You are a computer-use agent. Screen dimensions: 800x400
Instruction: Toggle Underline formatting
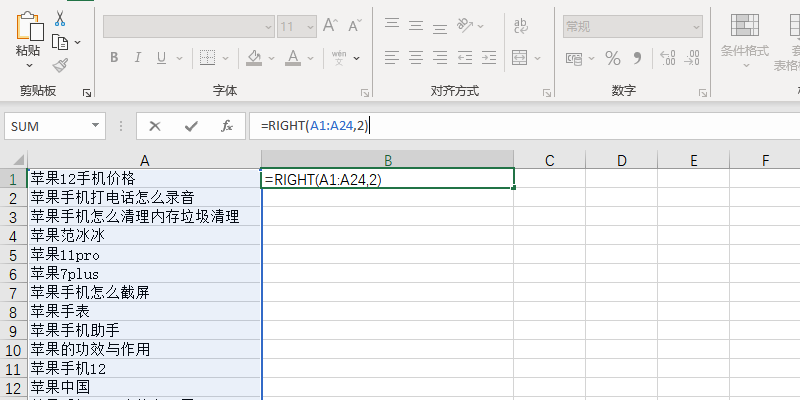point(161,58)
